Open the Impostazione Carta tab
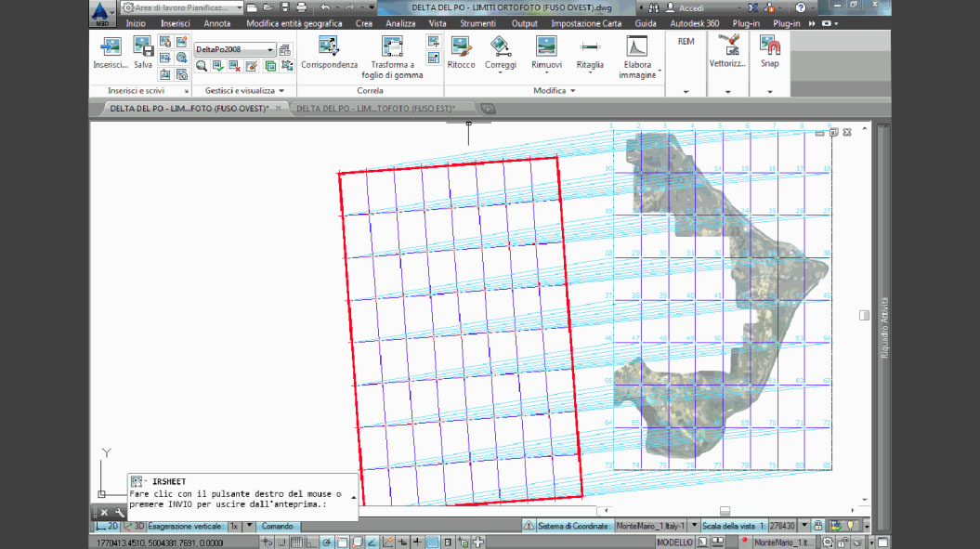The width and height of the screenshot is (980, 549). 585,23
